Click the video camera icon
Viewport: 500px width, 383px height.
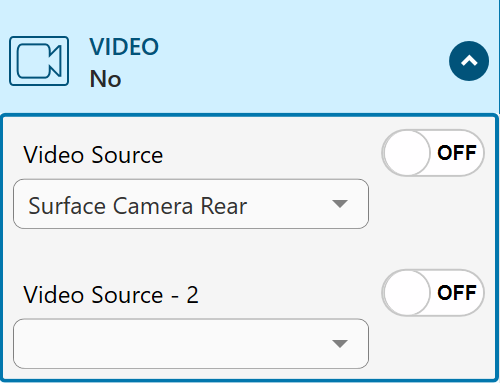39,61
